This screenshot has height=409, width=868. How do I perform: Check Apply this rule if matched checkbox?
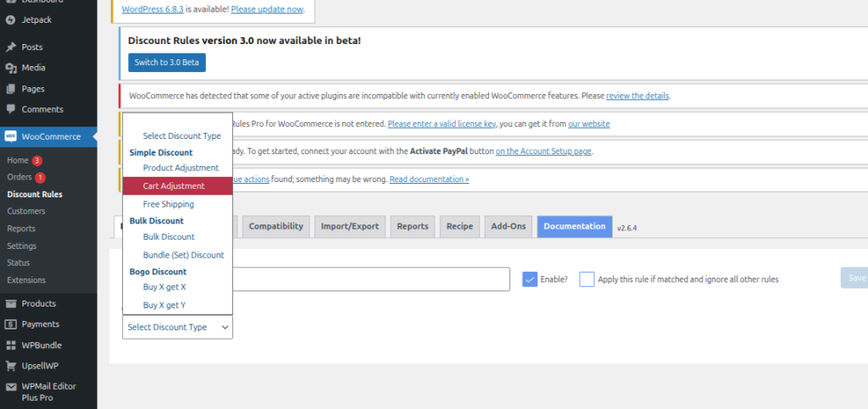point(587,279)
